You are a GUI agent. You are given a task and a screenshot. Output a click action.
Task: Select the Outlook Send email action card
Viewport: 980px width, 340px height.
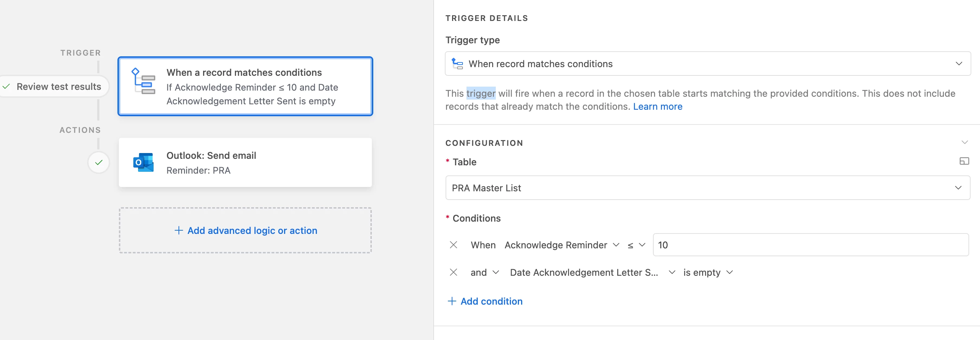tap(245, 162)
